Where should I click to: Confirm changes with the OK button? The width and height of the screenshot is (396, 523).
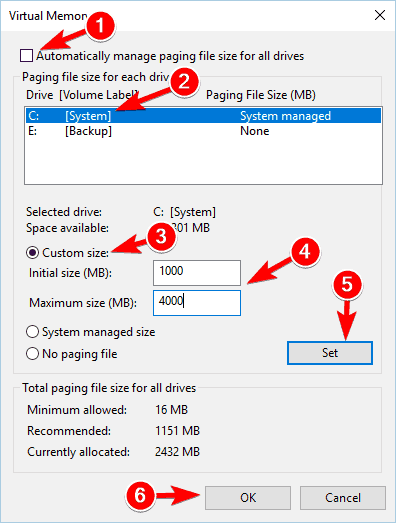248,498
